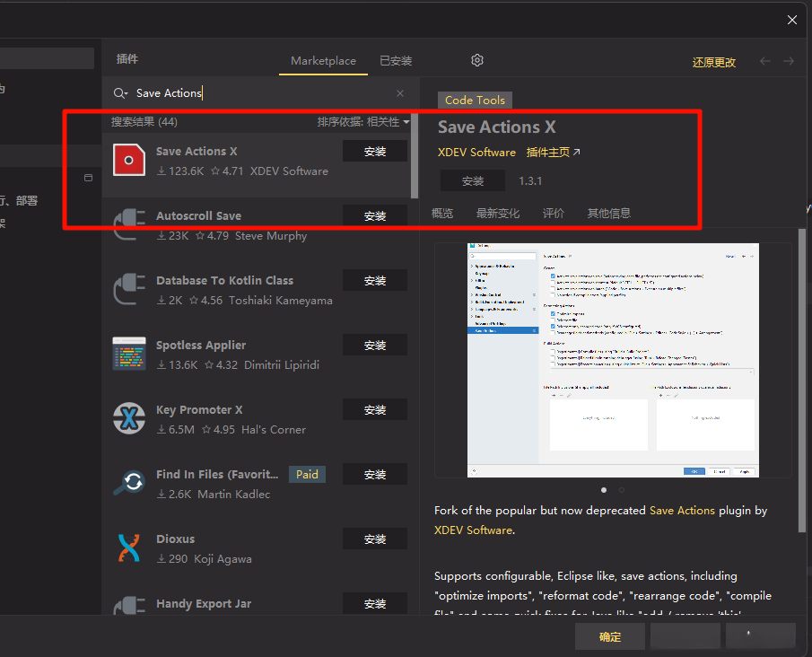The image size is (812, 657).
Task: Click the 确定 button
Action: (610, 636)
